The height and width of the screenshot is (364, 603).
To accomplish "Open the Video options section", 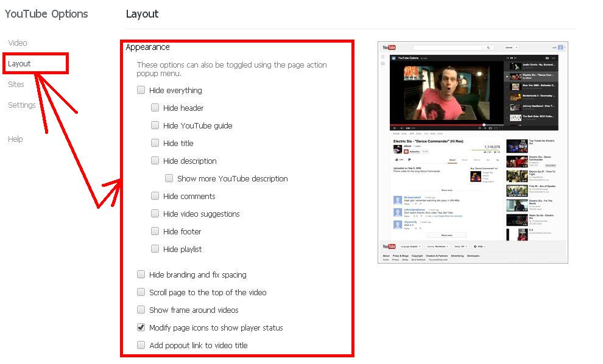I will click(18, 43).
